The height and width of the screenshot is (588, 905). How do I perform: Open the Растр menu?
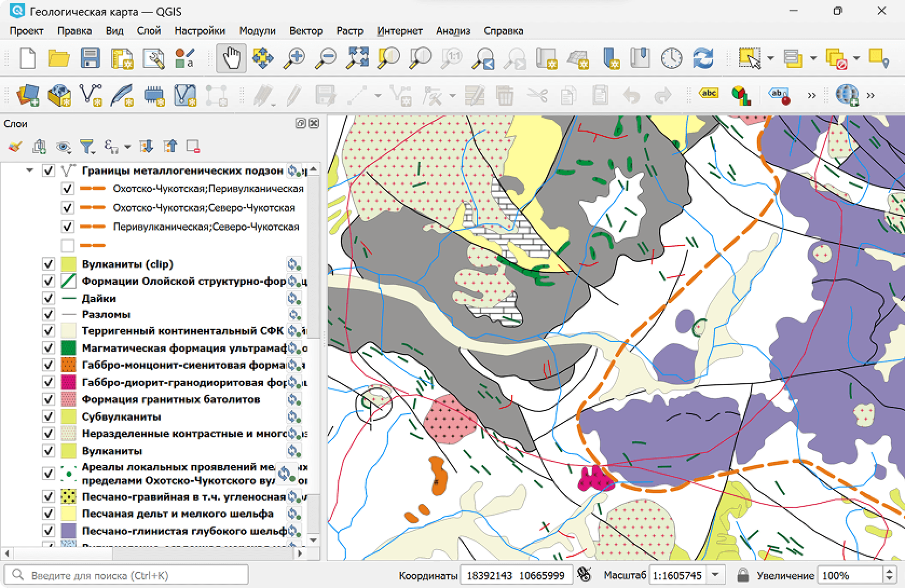click(x=349, y=31)
